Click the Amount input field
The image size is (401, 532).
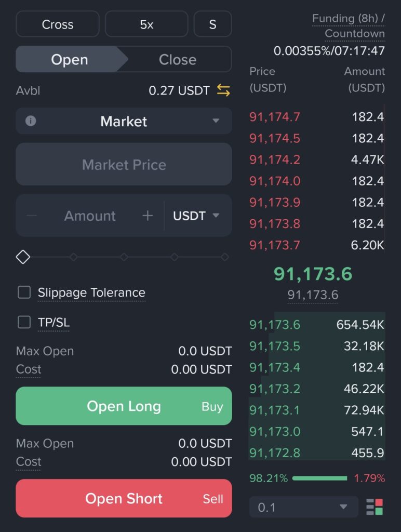point(90,216)
